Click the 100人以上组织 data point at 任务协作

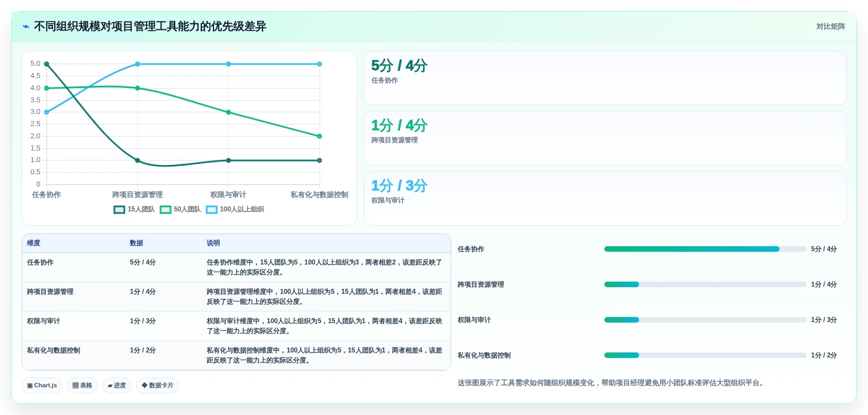tap(46, 112)
